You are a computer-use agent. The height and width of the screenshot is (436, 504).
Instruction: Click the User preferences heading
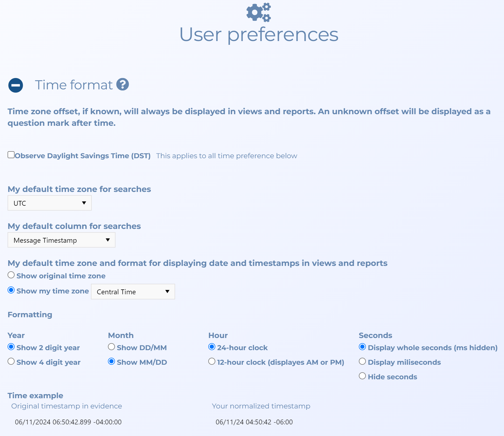(x=259, y=35)
